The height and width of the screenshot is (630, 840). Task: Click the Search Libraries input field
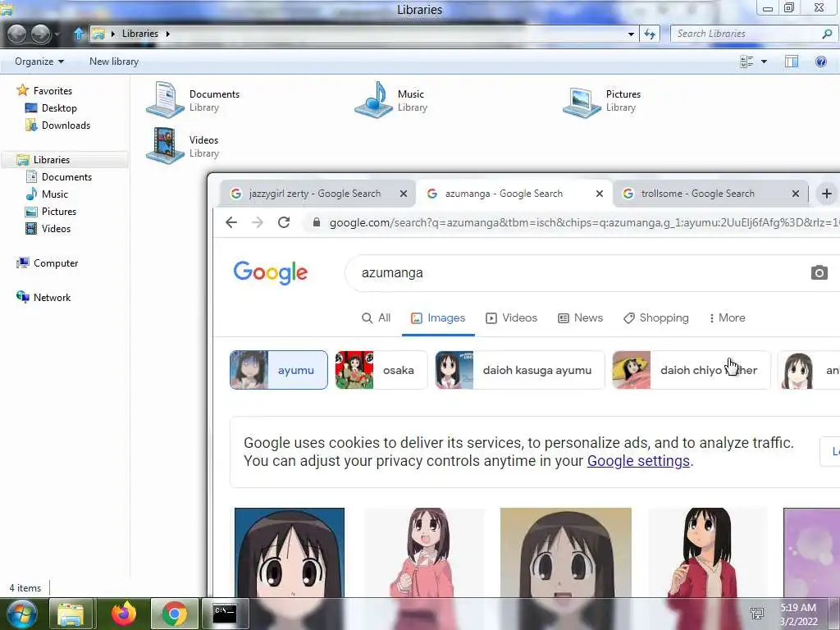coord(746,34)
